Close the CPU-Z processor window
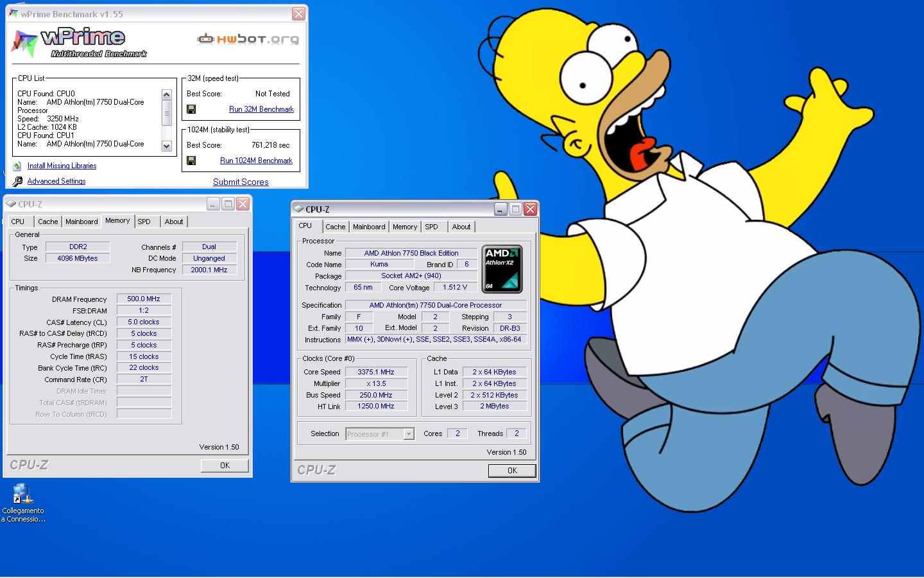The width and height of the screenshot is (924, 578). tap(530, 209)
